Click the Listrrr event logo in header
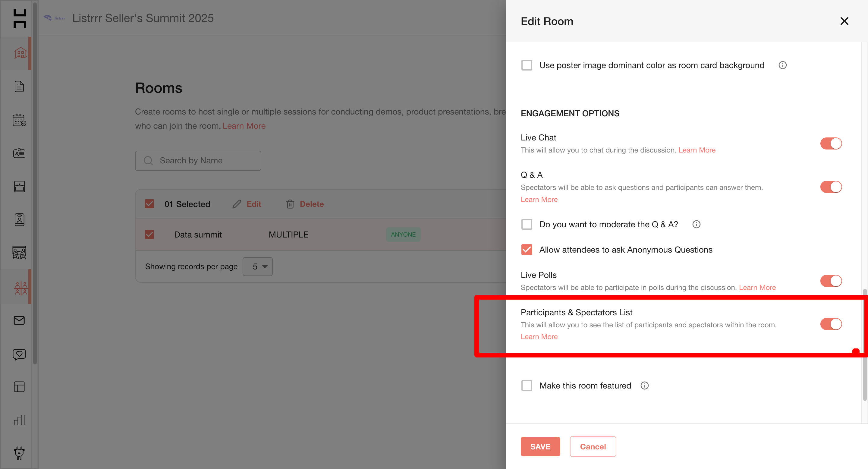Image resolution: width=868 pixels, height=469 pixels. tap(54, 18)
